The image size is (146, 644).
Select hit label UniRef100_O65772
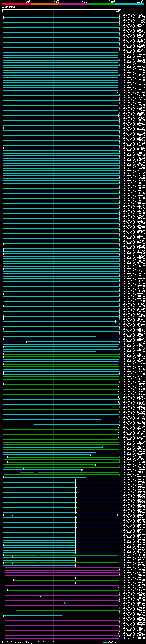tap(134, 256)
